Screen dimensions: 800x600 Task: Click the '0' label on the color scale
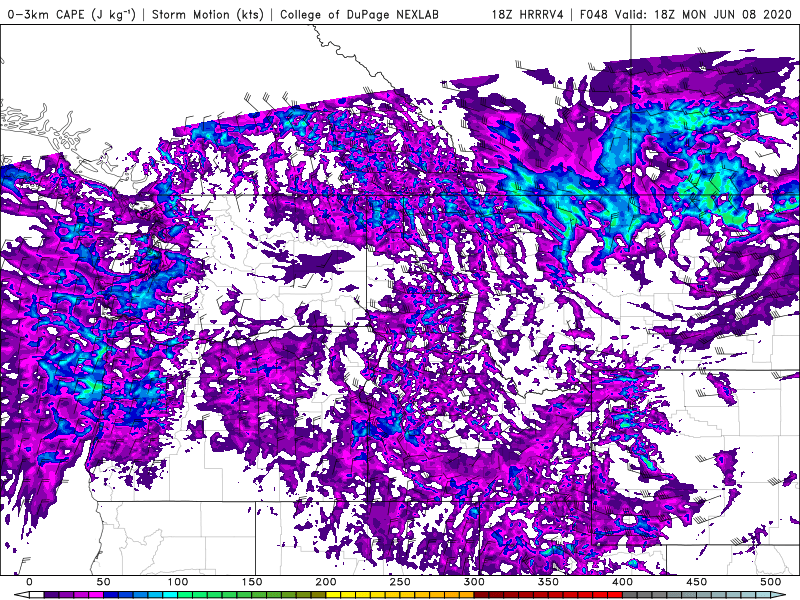(30, 582)
